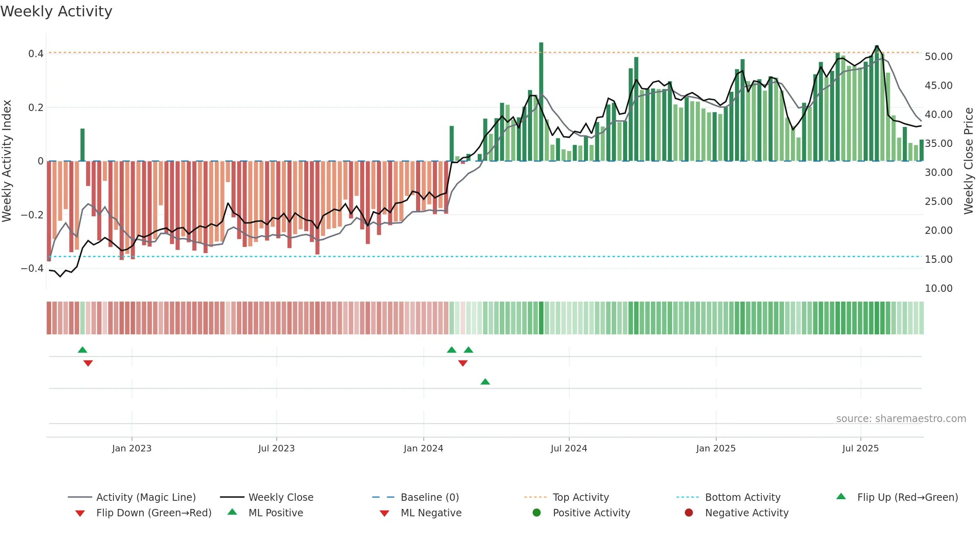Click the Jul 2024 axis label
This screenshot has height=551, width=980.
(x=569, y=448)
